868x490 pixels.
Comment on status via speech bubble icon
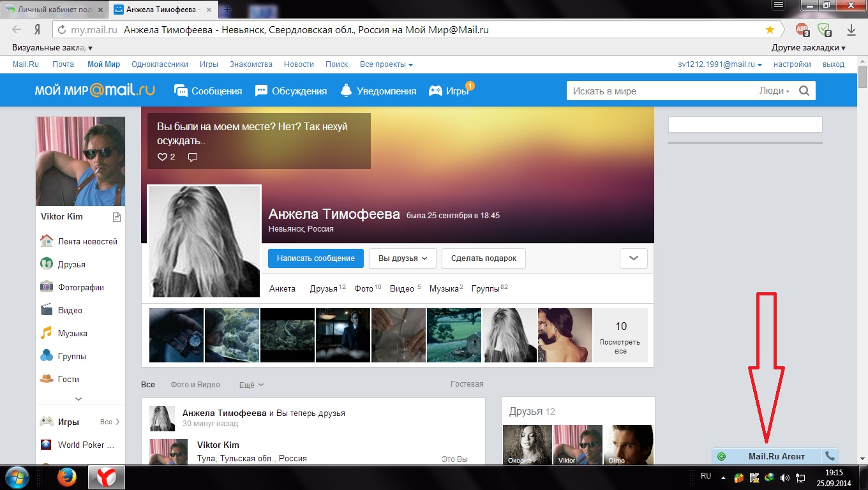[193, 157]
